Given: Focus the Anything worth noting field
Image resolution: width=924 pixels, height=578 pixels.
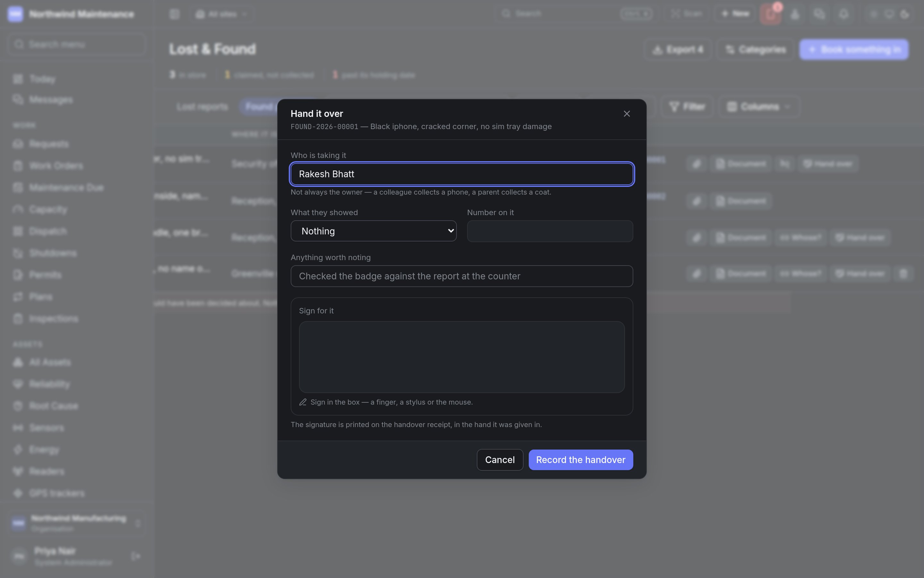Looking at the screenshot, I should pyautogui.click(x=462, y=276).
